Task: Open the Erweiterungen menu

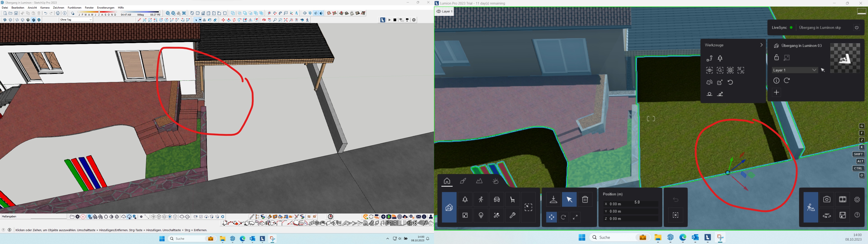Action: tap(106, 8)
